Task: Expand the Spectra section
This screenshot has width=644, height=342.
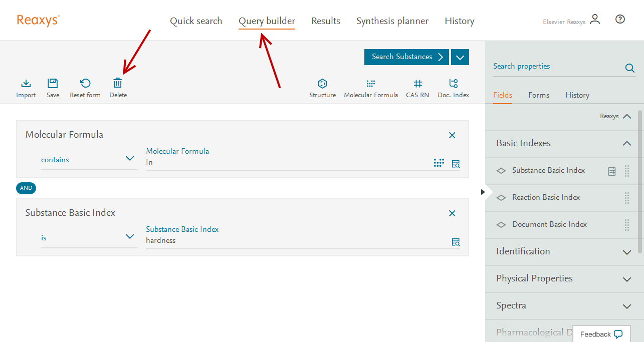Action: tap(626, 306)
